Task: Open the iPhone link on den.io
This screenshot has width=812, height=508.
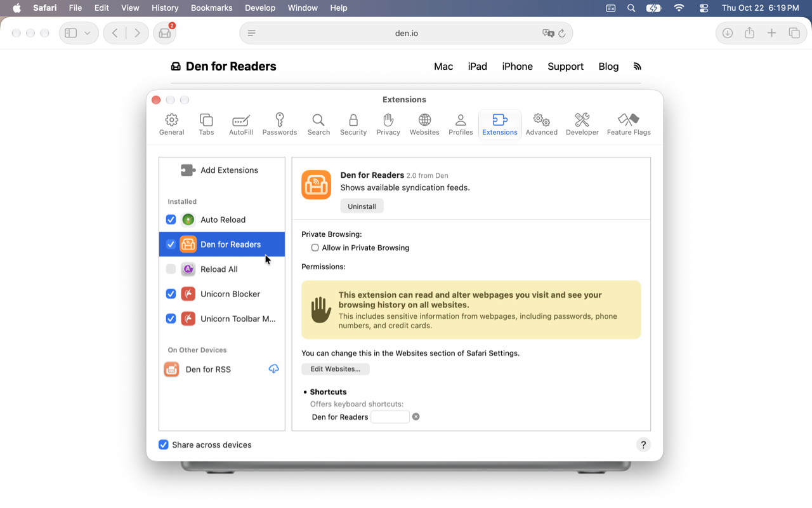Action: [x=518, y=67]
